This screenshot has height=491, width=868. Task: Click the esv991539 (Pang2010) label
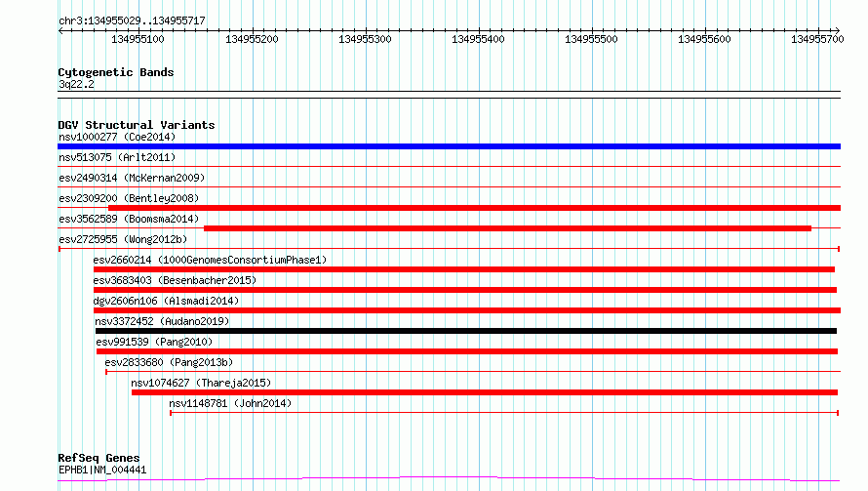[154, 342]
